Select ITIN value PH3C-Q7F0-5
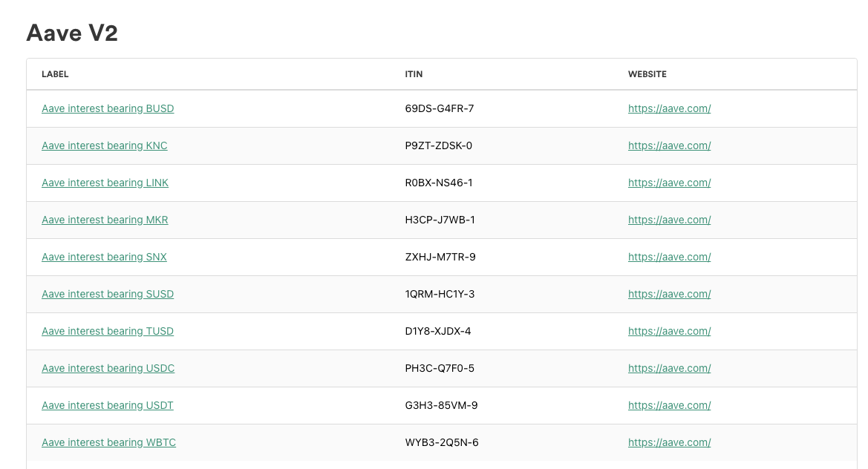 tap(440, 368)
